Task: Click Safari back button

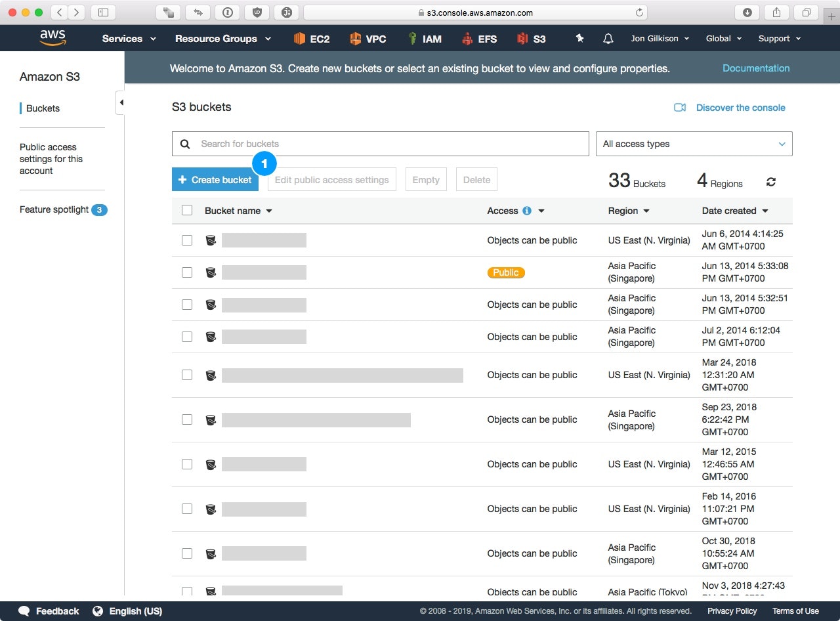Action: pos(59,12)
